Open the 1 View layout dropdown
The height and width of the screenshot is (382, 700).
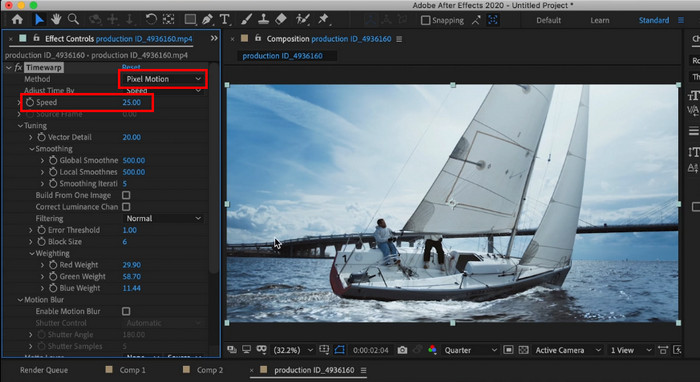click(630, 350)
